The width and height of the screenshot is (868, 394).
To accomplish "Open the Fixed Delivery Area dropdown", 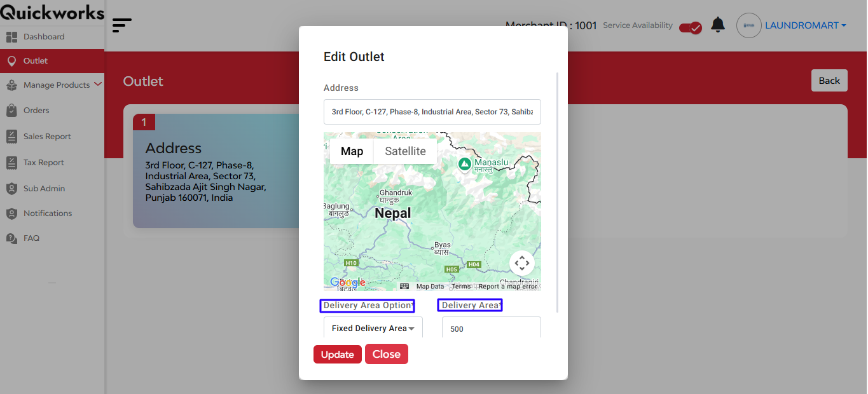I will 373,329.
